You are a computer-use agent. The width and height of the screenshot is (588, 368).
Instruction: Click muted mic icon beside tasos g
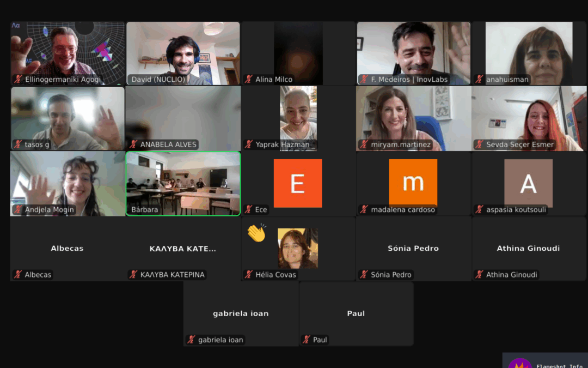coord(18,144)
